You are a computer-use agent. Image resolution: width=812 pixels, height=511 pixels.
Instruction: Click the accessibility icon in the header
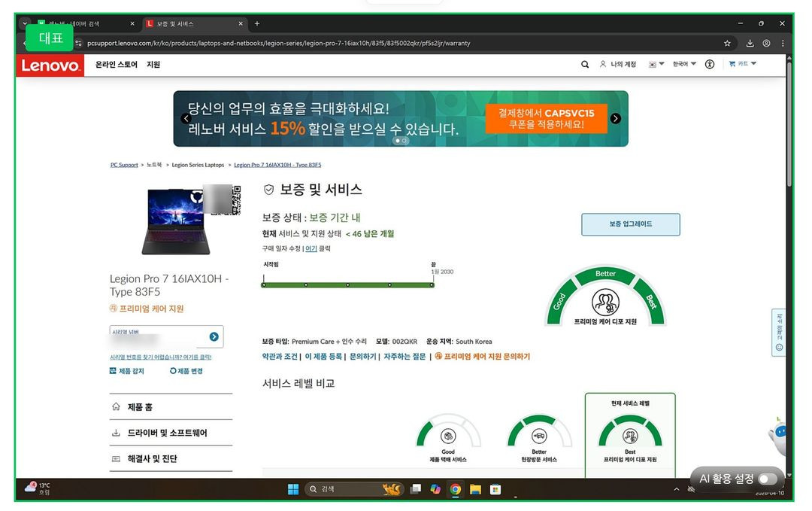(x=710, y=65)
